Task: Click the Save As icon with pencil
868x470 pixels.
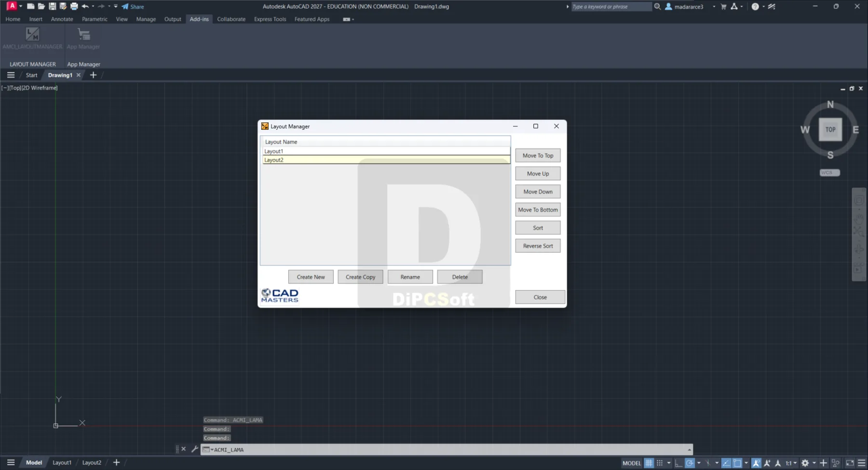Action: coord(63,6)
